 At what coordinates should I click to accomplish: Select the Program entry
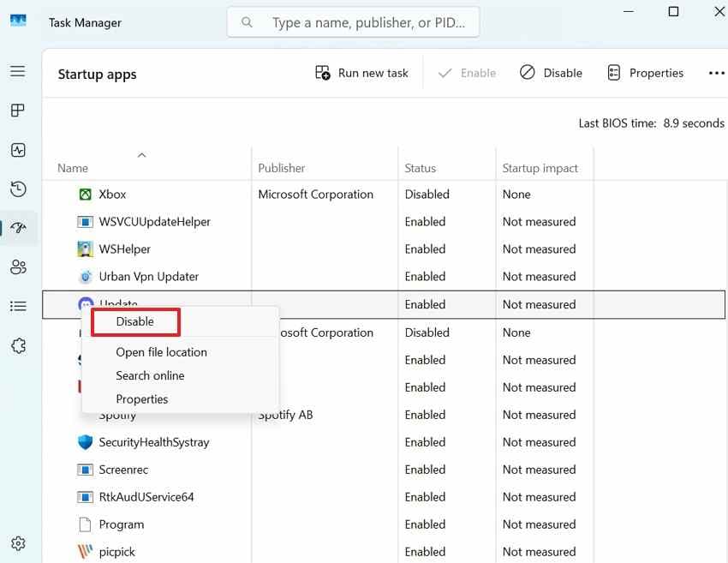[x=122, y=525]
